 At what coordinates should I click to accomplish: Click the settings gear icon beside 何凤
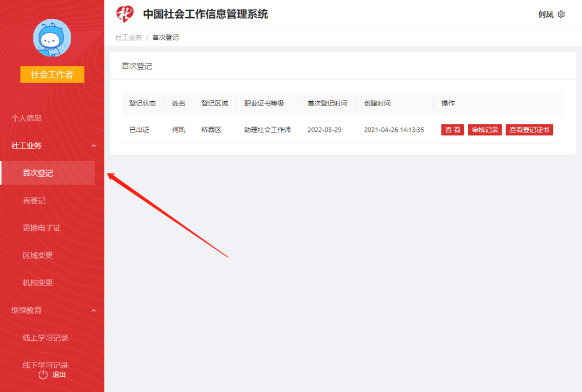click(561, 14)
